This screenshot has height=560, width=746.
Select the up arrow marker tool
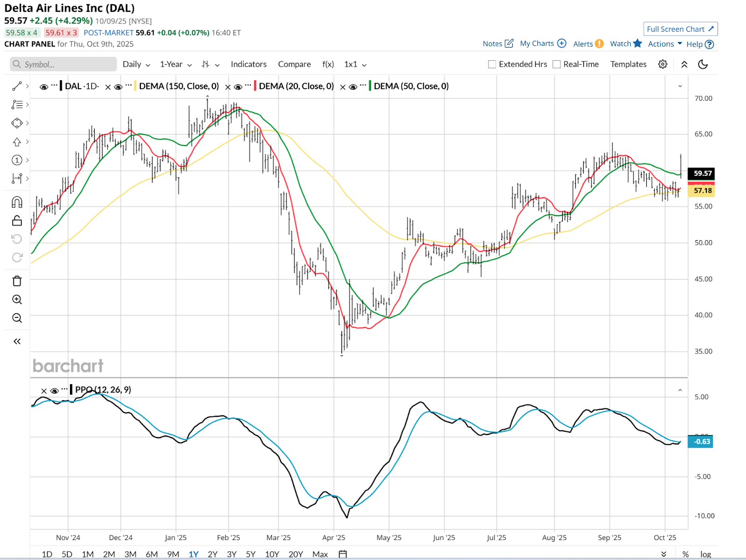click(x=17, y=142)
